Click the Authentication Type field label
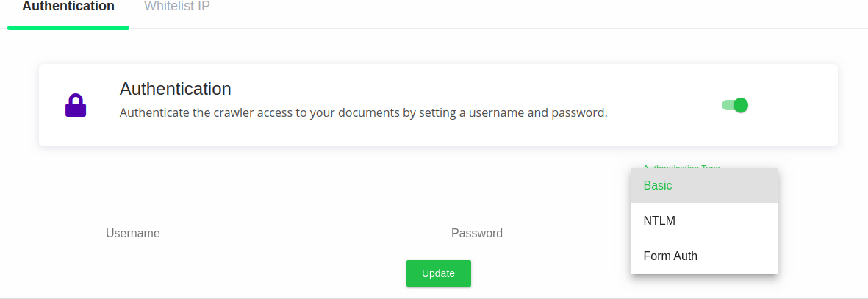Viewport: 868px width, 299px height. click(x=681, y=166)
